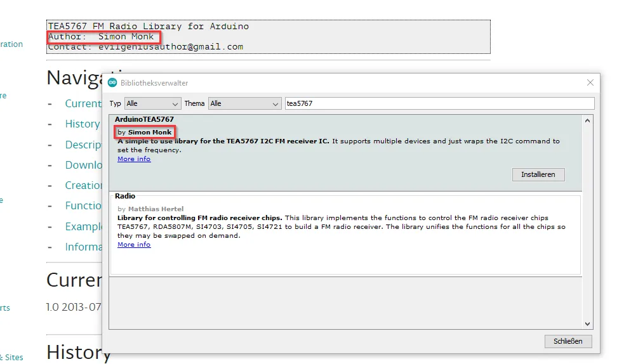The height and width of the screenshot is (364, 624).
Task: Open the navigation link starting with Example
Action: pyautogui.click(x=83, y=226)
